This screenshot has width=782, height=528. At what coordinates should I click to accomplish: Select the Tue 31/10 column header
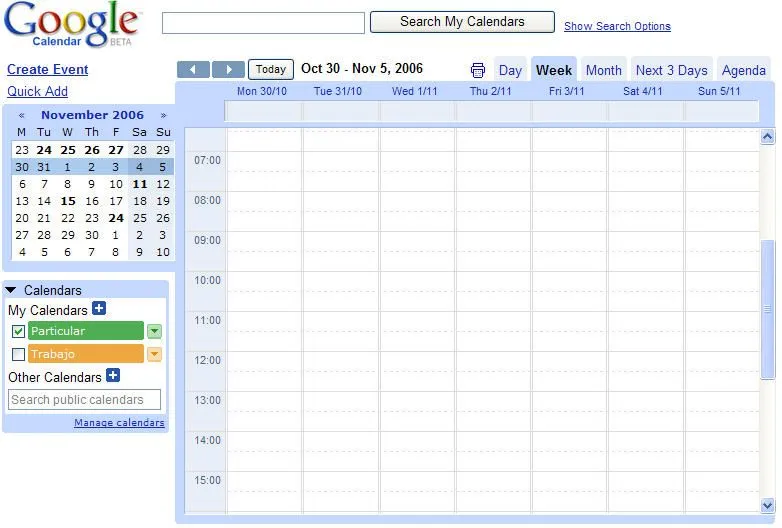pyautogui.click(x=338, y=91)
